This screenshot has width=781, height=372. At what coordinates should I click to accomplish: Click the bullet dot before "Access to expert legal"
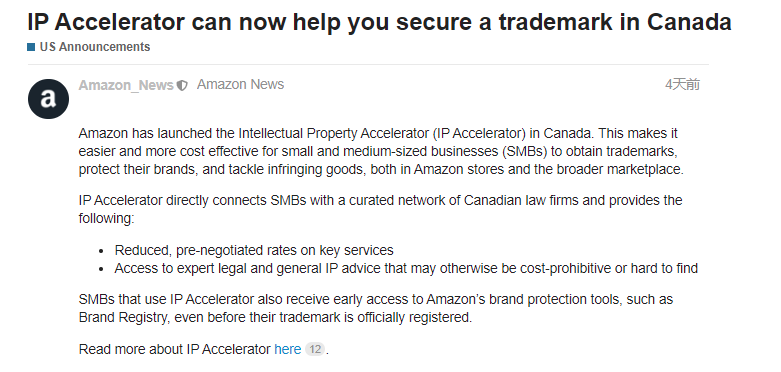point(101,269)
